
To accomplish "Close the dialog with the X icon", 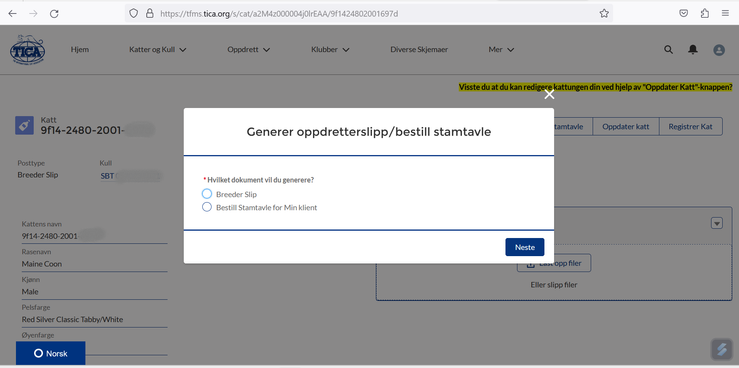I will click(x=549, y=94).
